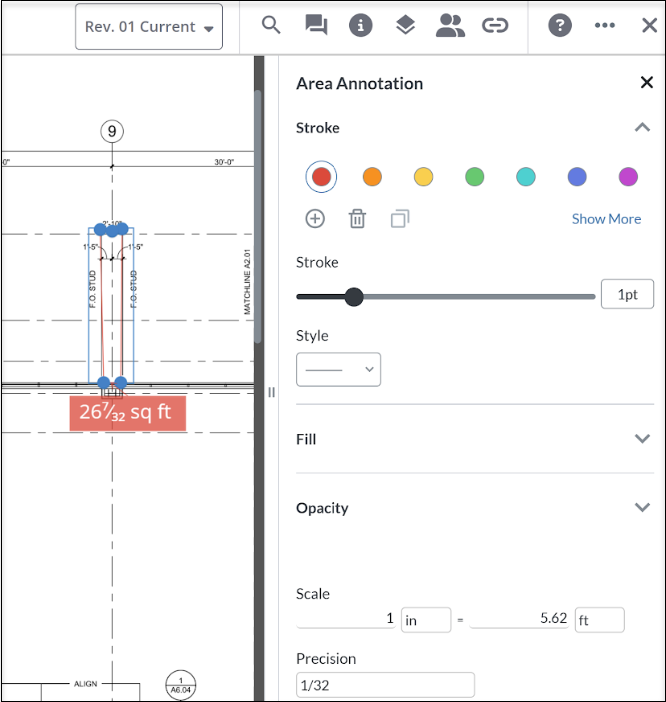Open the search magnifier tool
This screenshot has width=666, height=702.
point(271,25)
